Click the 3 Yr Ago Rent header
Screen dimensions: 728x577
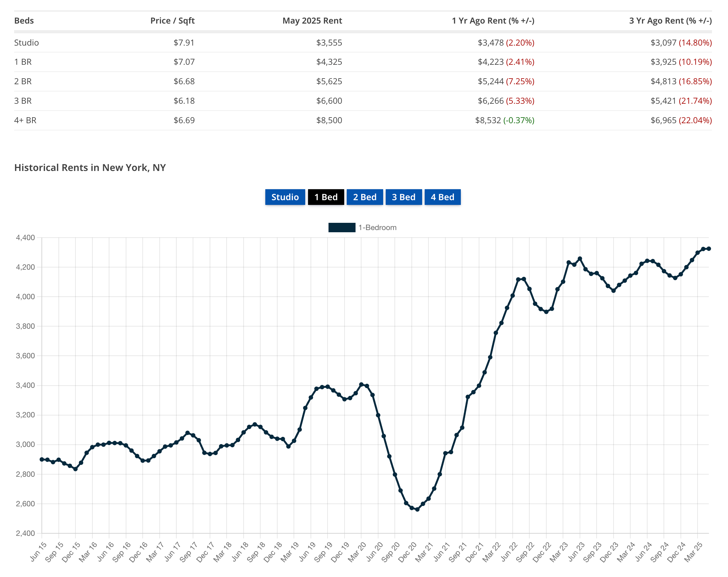[670, 21]
